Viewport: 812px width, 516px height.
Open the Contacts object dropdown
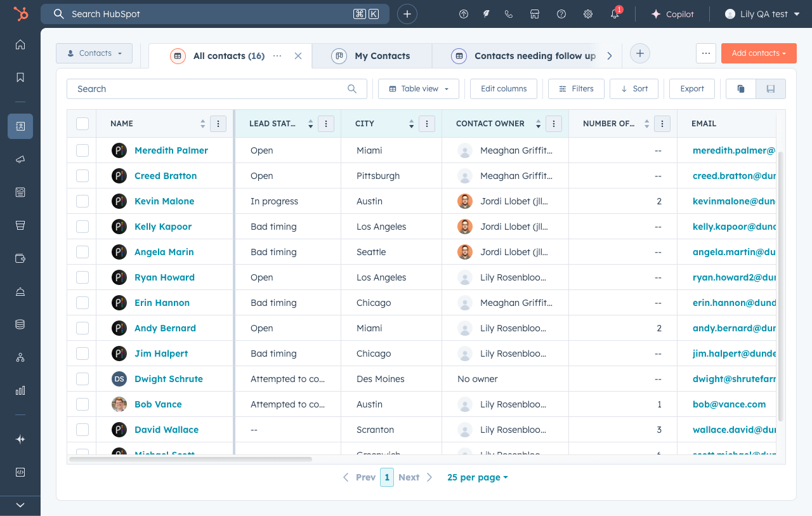[x=95, y=53]
